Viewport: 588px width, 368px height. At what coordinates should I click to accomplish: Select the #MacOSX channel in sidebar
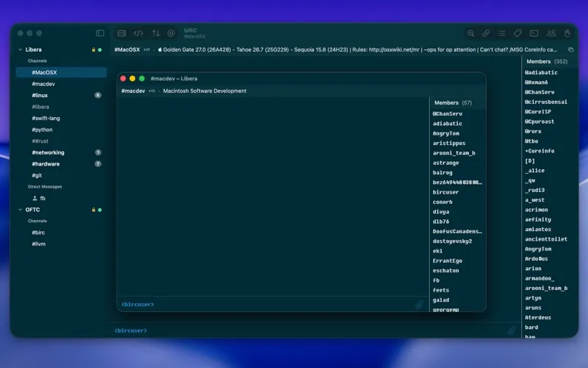pos(61,72)
